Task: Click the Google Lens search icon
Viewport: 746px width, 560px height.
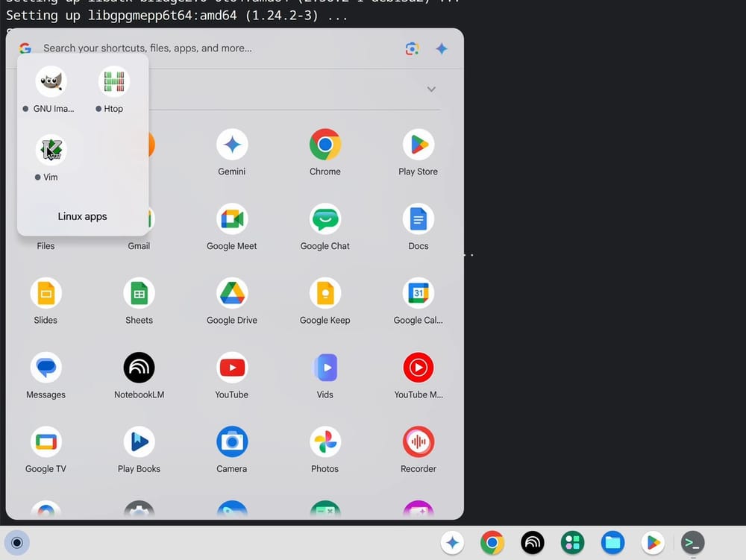Action: (x=412, y=48)
